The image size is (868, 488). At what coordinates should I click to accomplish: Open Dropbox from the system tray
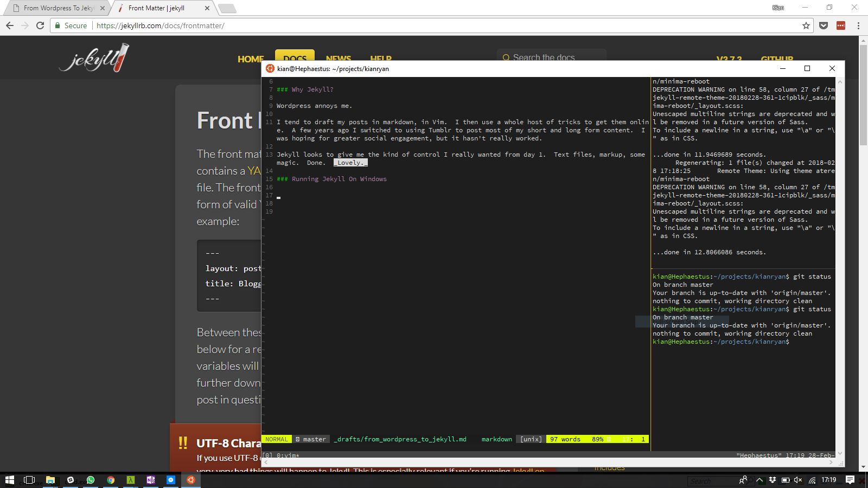pyautogui.click(x=773, y=480)
